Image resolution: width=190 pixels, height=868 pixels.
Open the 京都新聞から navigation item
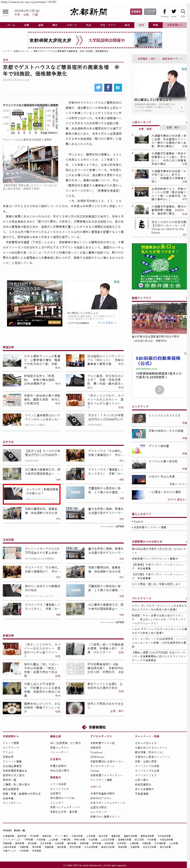click(x=175, y=25)
